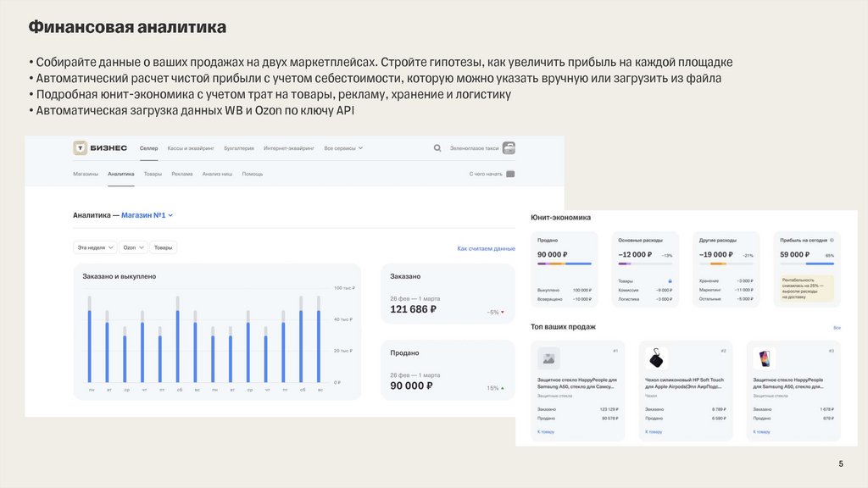Click the T-Business logo icon
The image size is (868, 488).
[x=81, y=147]
